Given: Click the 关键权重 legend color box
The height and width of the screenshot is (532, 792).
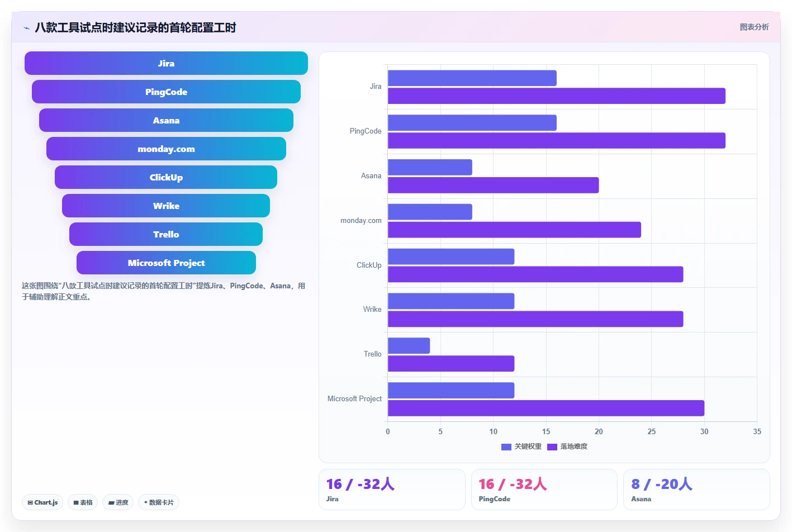Looking at the screenshot, I should click(x=506, y=446).
